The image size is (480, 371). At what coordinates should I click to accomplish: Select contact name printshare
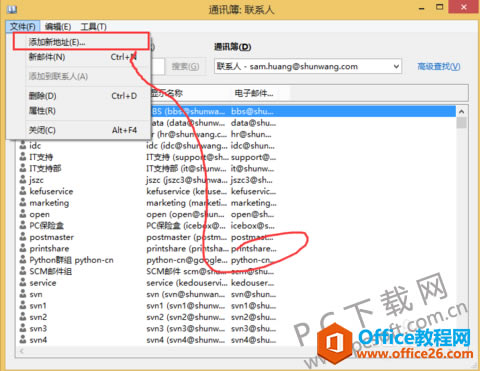[x=49, y=249]
